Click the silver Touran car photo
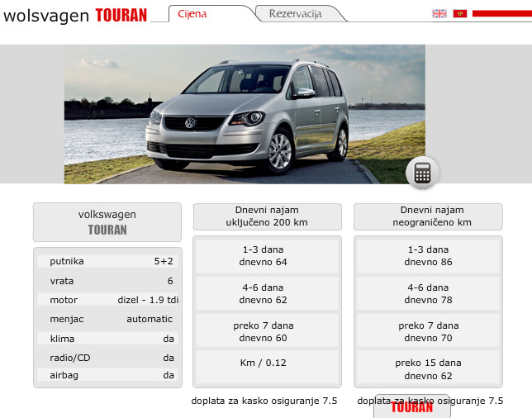532x418 pixels. 245,114
